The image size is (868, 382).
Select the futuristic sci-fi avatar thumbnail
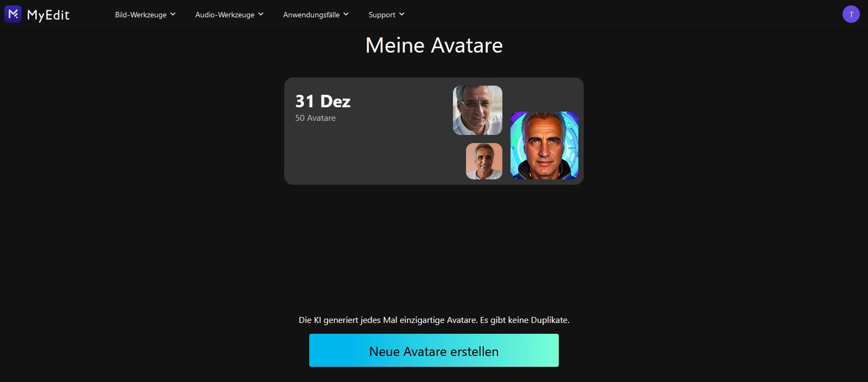(x=544, y=145)
